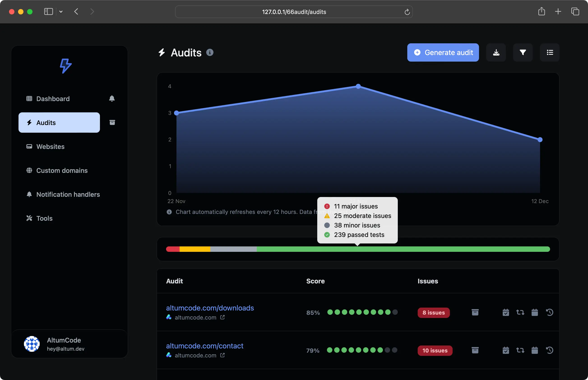
Task: Click the chart peak data point
Action: tap(358, 86)
